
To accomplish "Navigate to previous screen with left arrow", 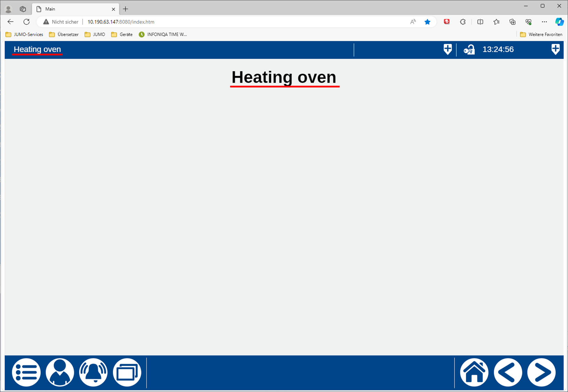I will click(508, 372).
